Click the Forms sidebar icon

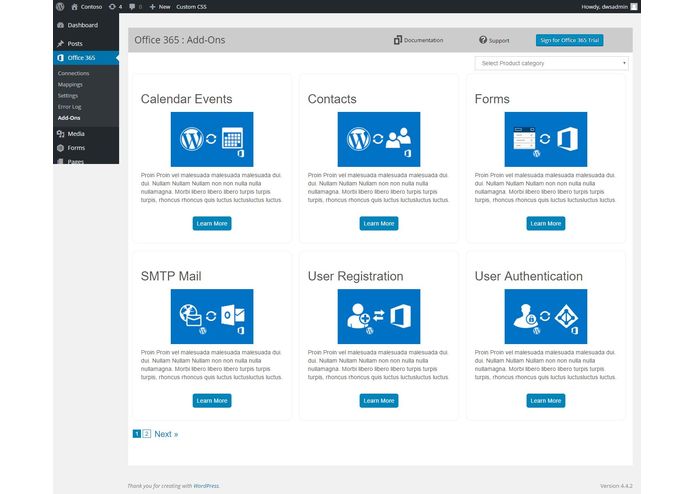(61, 148)
